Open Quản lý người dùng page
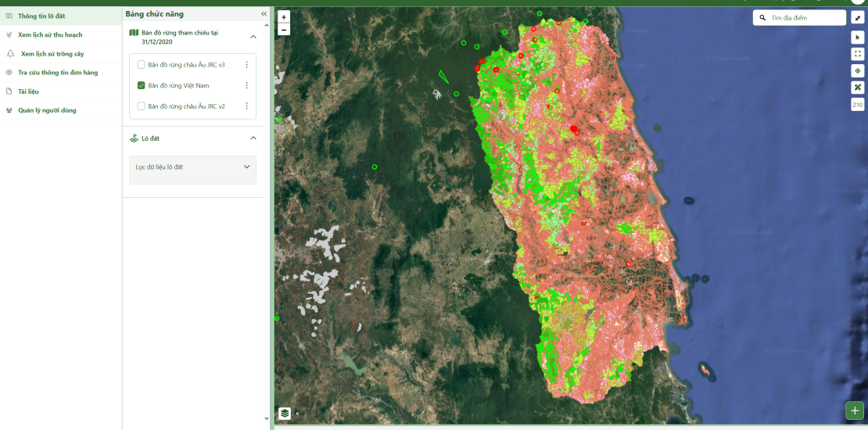Screen dimensions: 868x430 click(47, 110)
